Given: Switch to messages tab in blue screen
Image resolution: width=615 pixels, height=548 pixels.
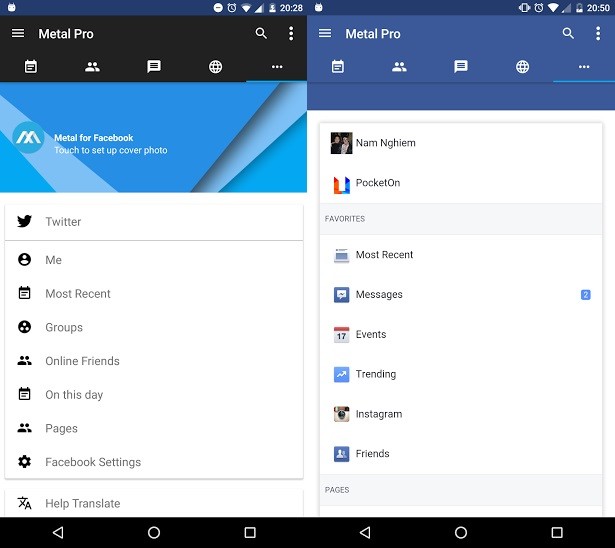Looking at the screenshot, I should click(x=461, y=66).
